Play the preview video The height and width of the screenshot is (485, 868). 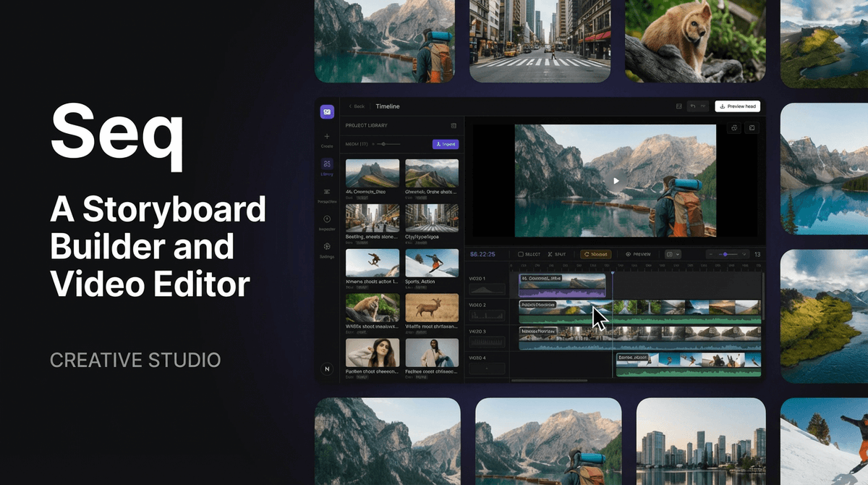pyautogui.click(x=616, y=181)
